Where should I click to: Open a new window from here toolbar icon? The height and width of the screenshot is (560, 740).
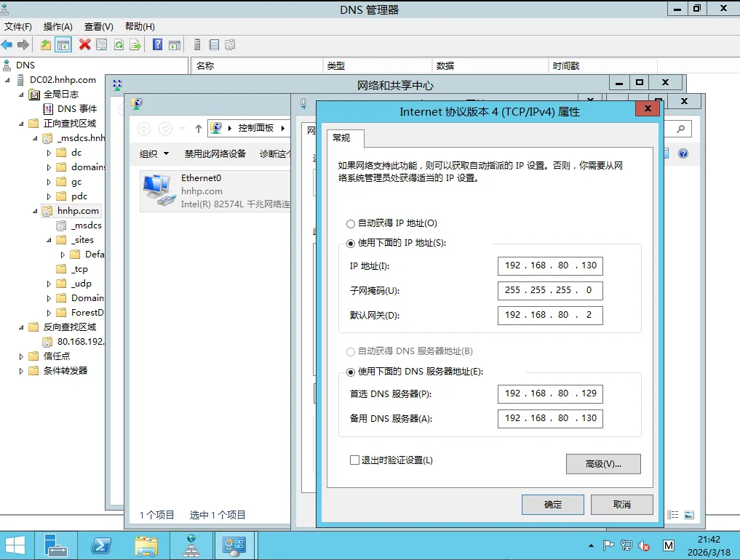point(174,44)
